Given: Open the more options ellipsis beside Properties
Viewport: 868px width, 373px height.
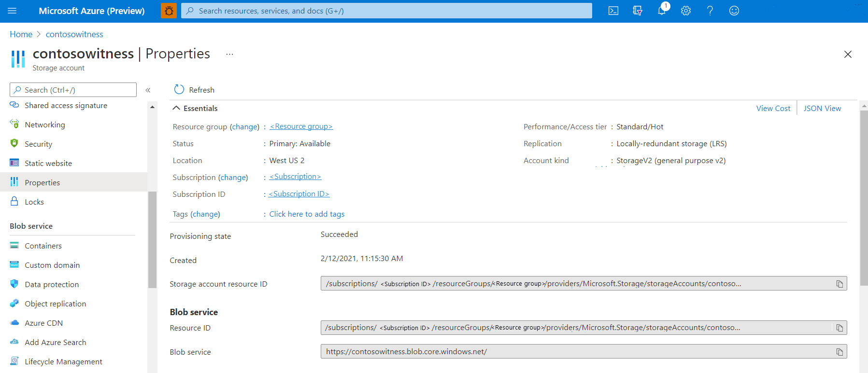Looking at the screenshot, I should 229,54.
